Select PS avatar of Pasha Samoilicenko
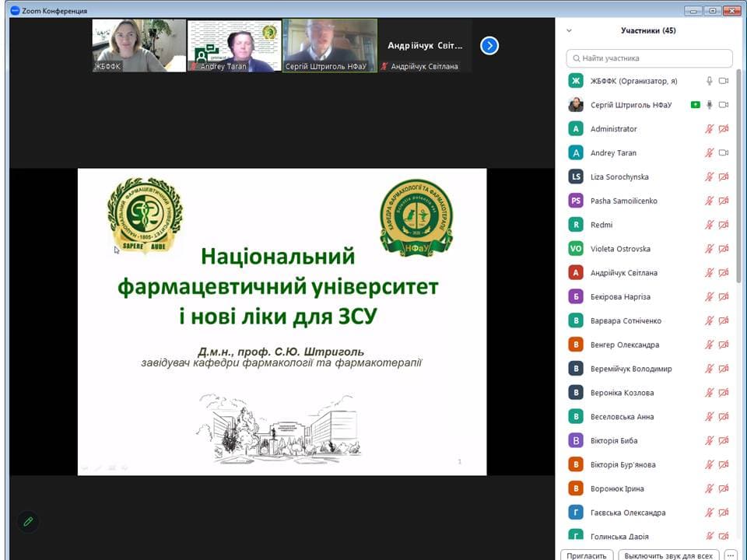747x560 pixels. pos(576,201)
